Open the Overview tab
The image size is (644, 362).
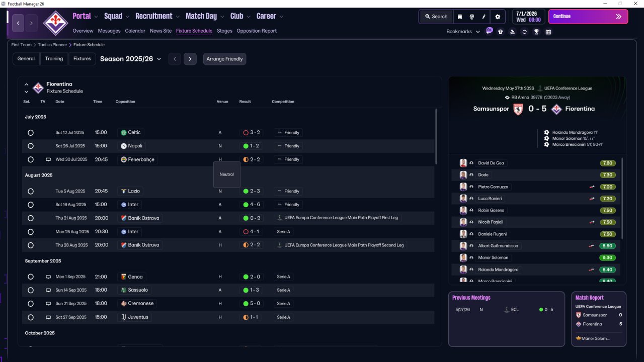click(x=83, y=31)
